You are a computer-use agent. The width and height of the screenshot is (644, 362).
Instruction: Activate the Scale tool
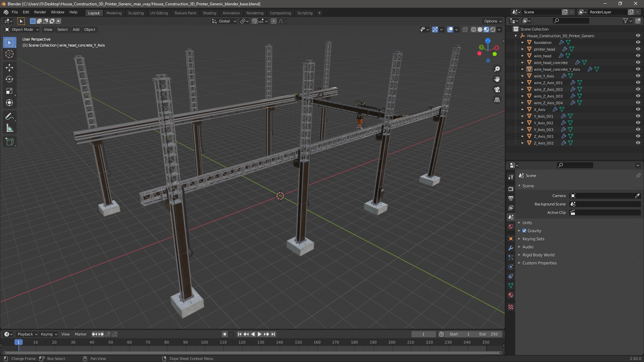click(x=9, y=91)
